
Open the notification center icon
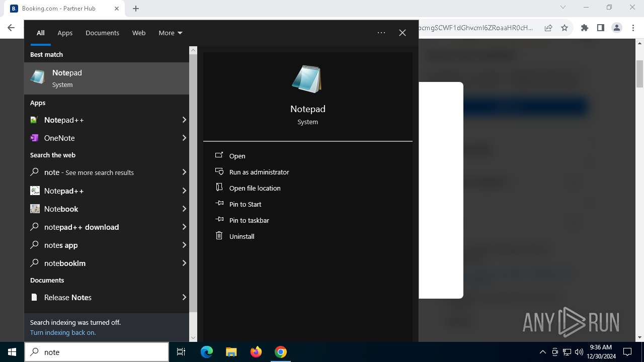click(627, 352)
